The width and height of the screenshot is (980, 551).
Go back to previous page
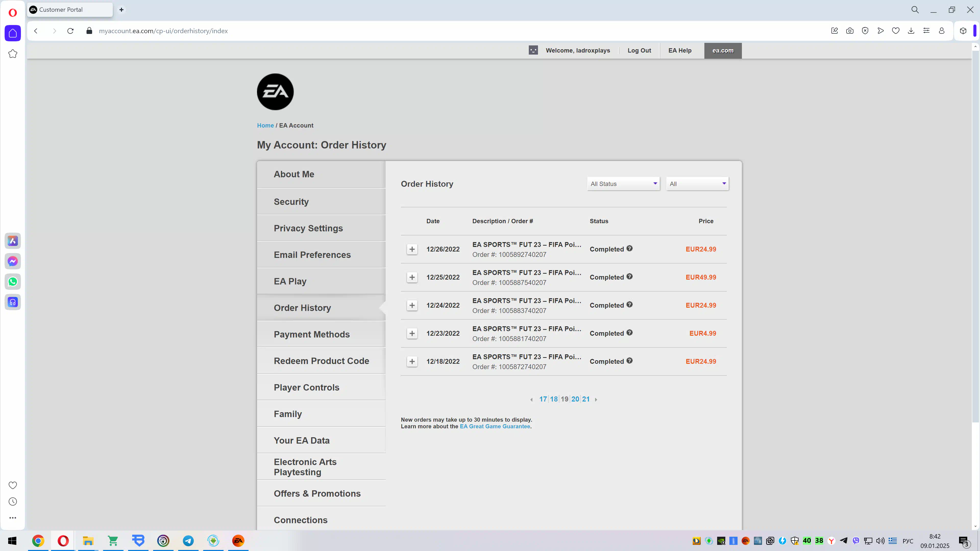pyautogui.click(x=36, y=31)
